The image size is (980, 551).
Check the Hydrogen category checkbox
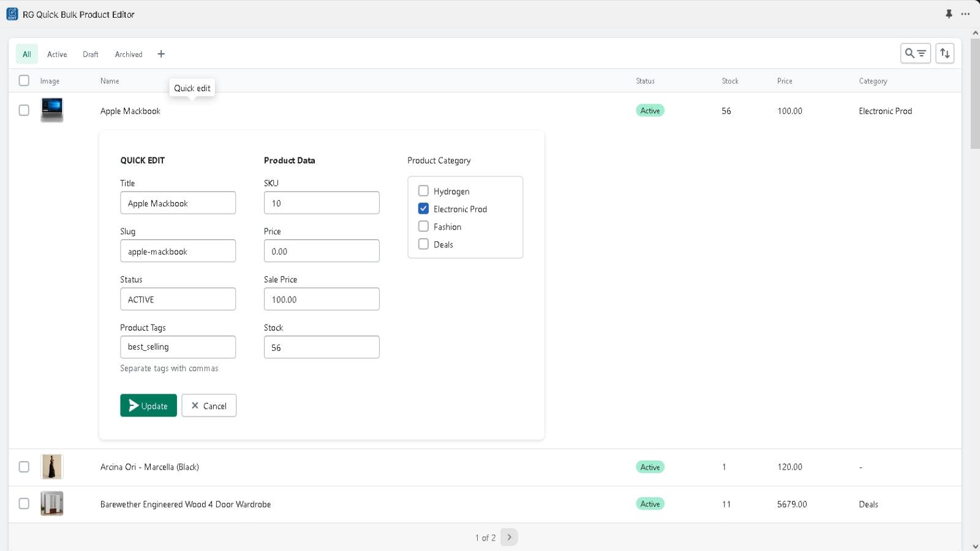pyautogui.click(x=423, y=191)
